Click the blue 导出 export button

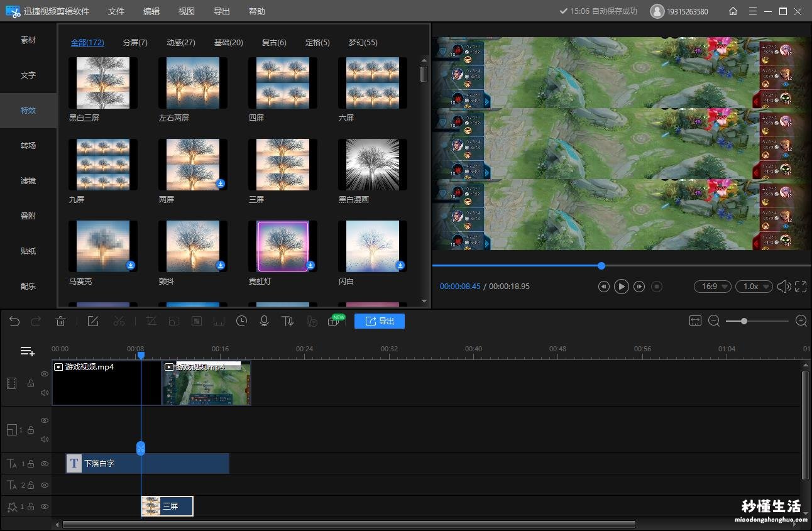(380, 321)
